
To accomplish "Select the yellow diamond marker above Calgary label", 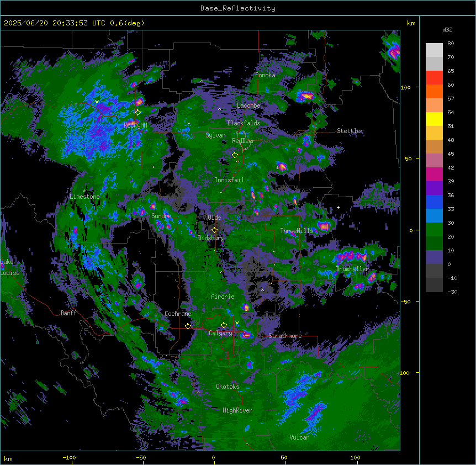I will pyautogui.click(x=224, y=325).
